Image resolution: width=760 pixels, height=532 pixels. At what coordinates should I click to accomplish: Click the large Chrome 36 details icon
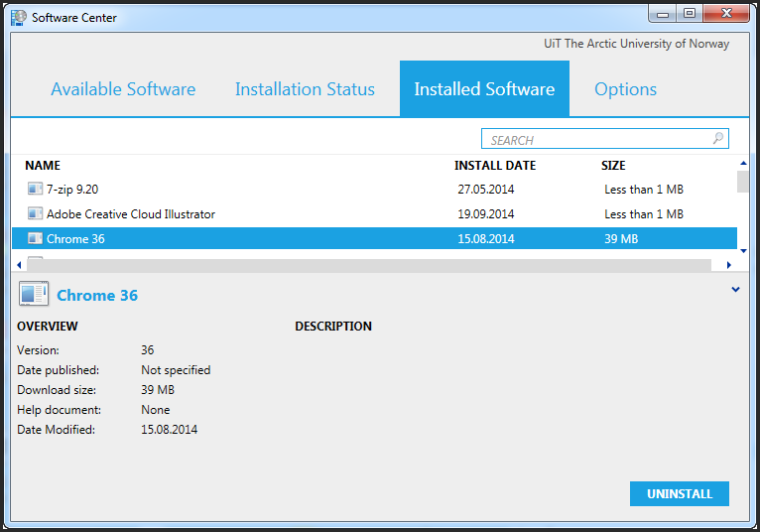click(x=33, y=294)
